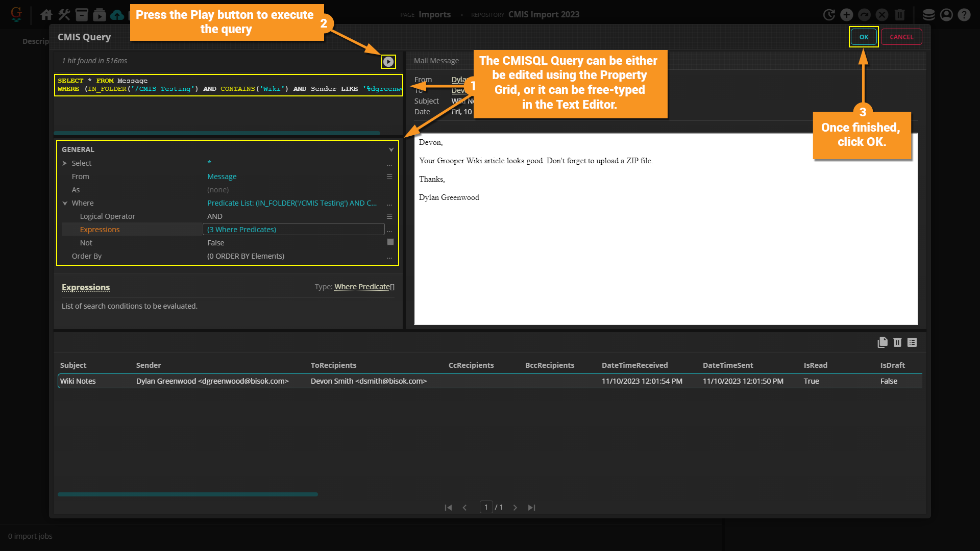
Task: Collapse the GENERAL section chevron
Action: click(391, 149)
